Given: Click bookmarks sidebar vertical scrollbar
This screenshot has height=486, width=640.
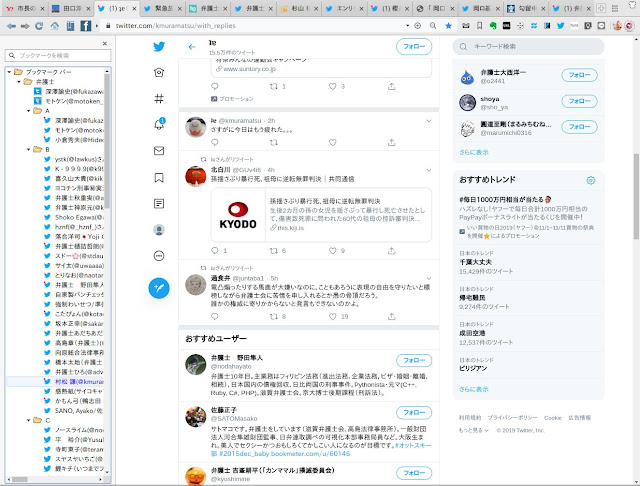Looking at the screenshot, I should tap(107, 141).
